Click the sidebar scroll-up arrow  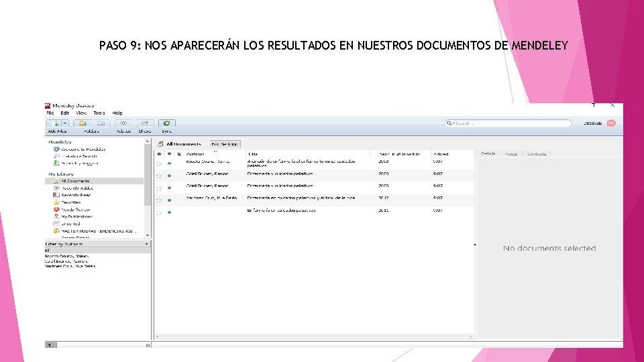[148, 141]
